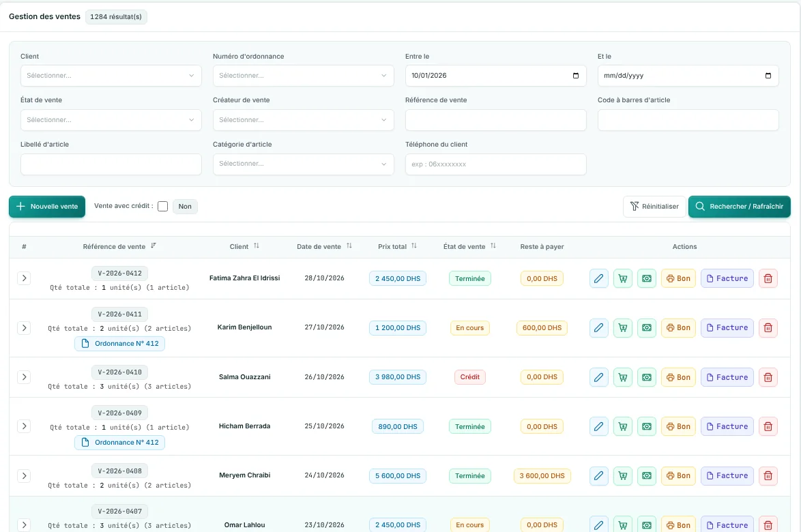This screenshot has height=532, width=801.
Task: Open Catégorie d'article dropdown
Action: click(304, 164)
